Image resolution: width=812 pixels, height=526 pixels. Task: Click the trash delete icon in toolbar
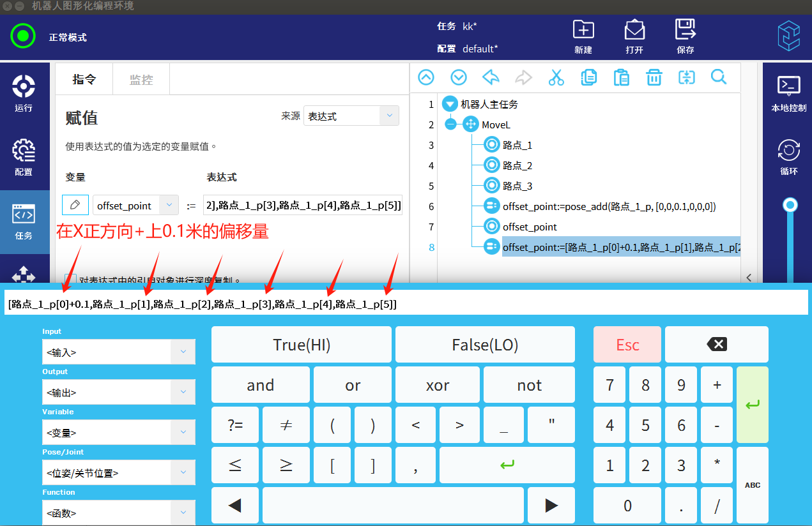point(654,78)
